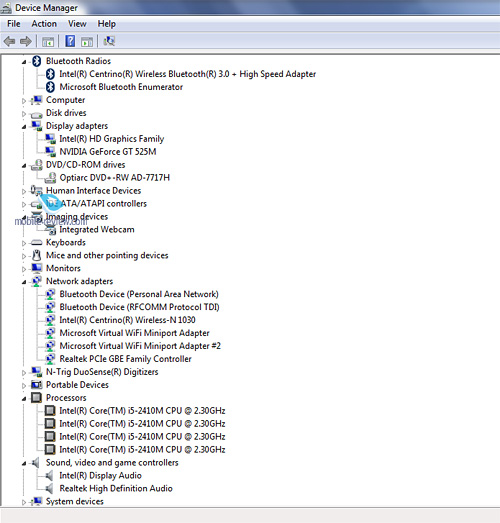Expand the Portable Devices node
This screenshot has width=500, height=523.
click(24, 386)
